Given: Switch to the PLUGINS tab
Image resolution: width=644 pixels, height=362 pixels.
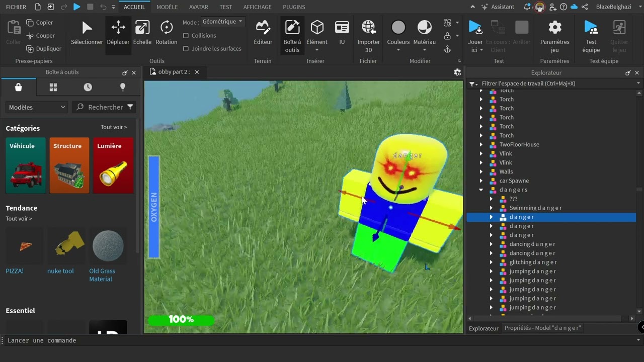Looking at the screenshot, I should (x=294, y=7).
